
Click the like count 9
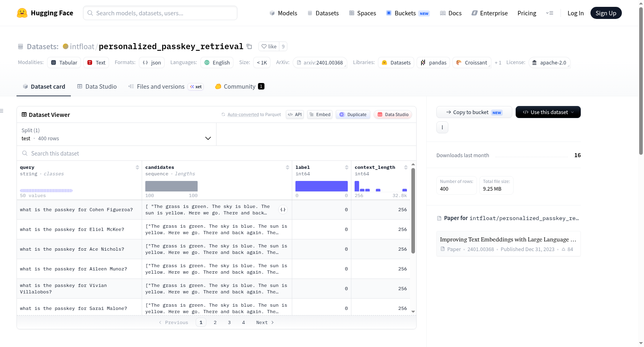[283, 46]
